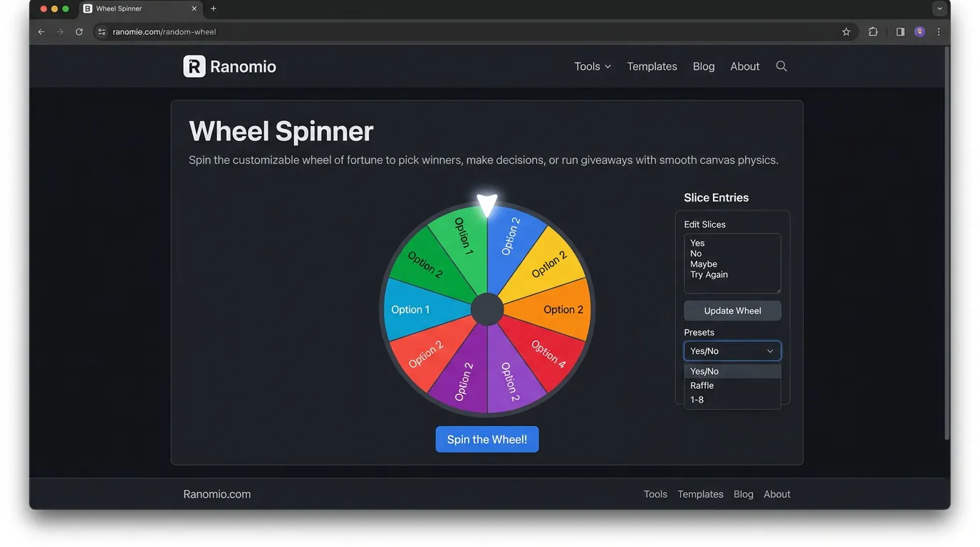Open About in the header navigation

745,66
